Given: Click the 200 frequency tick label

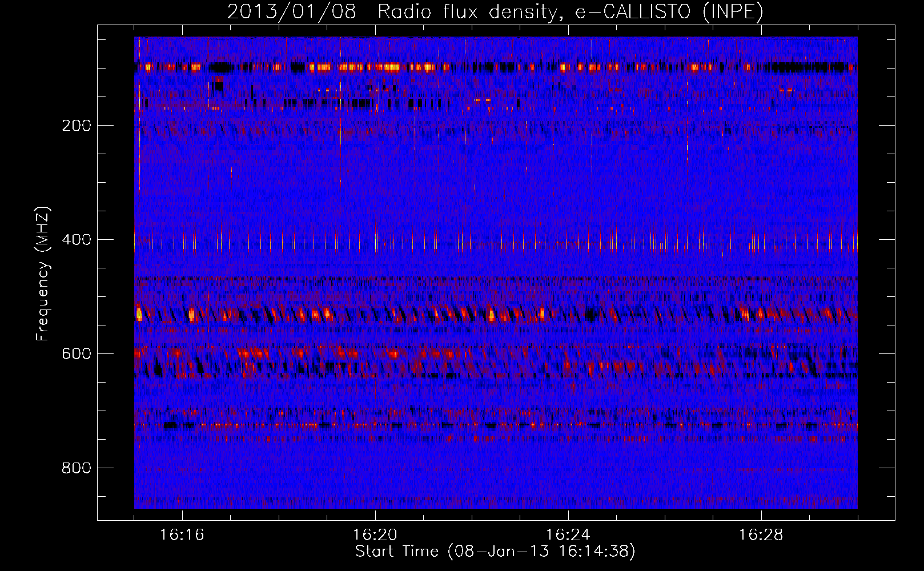Looking at the screenshot, I should [x=77, y=126].
